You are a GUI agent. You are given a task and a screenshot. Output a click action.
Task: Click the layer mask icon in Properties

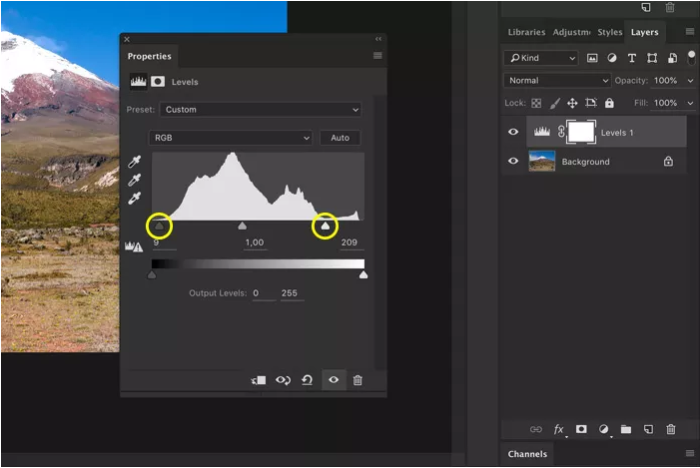(x=158, y=82)
